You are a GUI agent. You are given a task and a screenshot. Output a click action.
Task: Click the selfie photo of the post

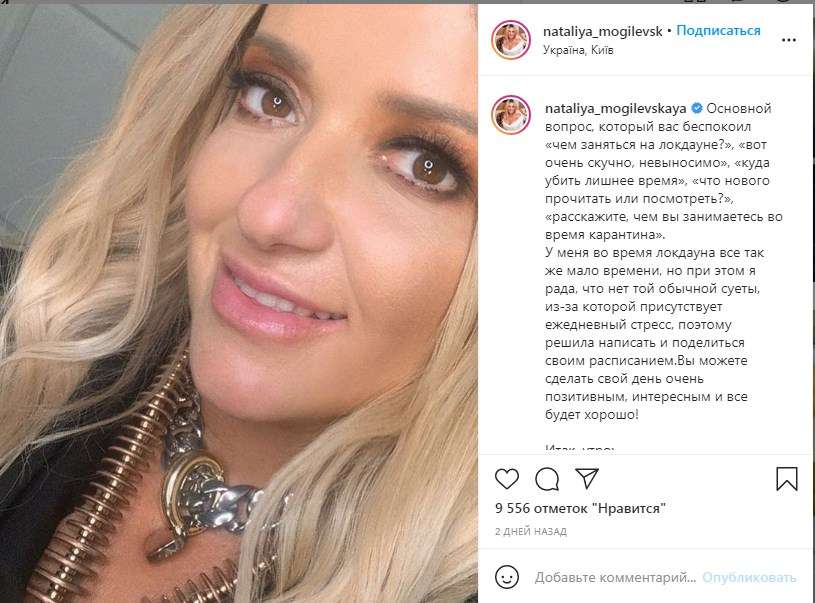point(239,304)
